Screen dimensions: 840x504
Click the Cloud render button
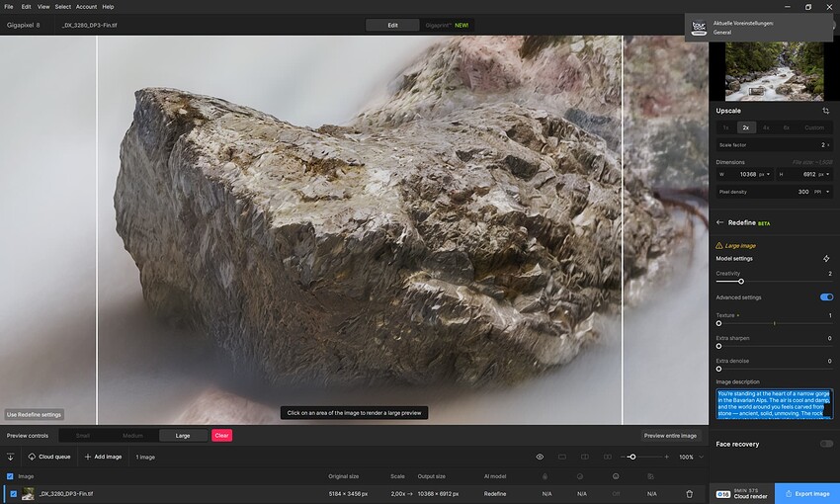(742, 494)
